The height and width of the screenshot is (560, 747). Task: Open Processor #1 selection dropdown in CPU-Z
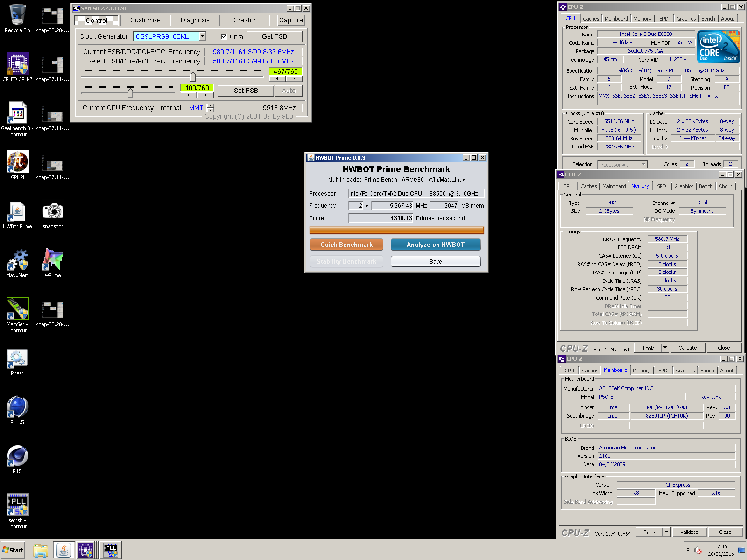[644, 164]
